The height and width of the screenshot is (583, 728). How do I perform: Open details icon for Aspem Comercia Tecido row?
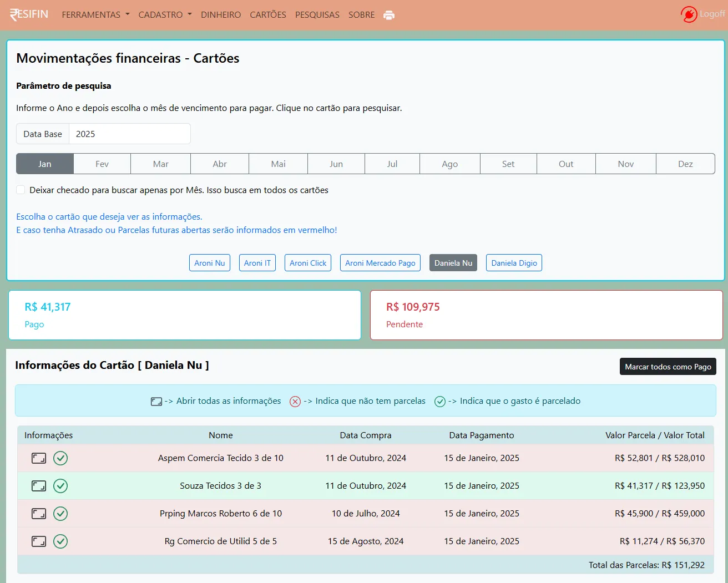click(x=39, y=458)
